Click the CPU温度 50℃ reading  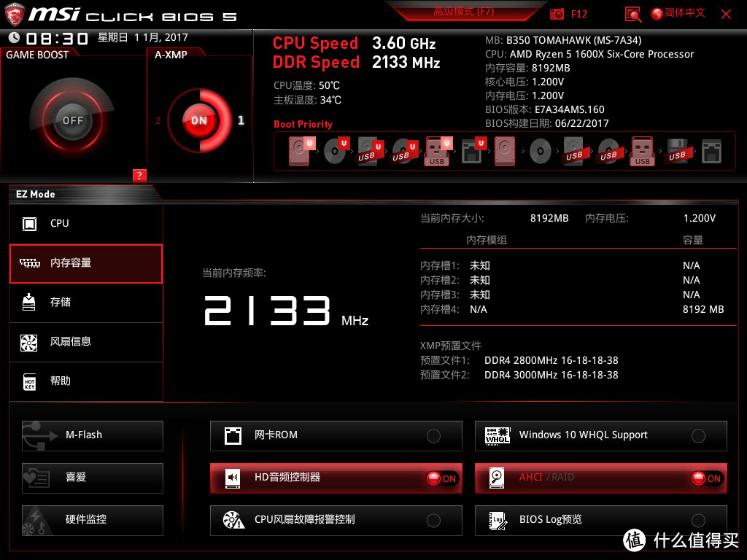point(307,86)
